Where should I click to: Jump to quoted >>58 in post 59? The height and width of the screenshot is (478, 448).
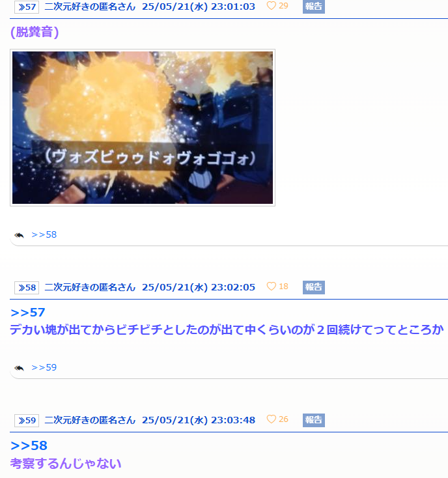pyautogui.click(x=29, y=445)
